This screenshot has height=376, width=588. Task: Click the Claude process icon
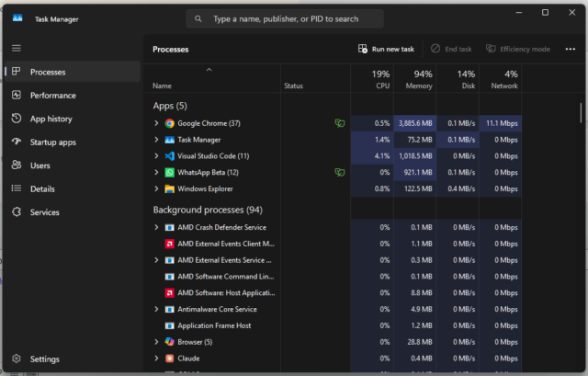pos(169,359)
